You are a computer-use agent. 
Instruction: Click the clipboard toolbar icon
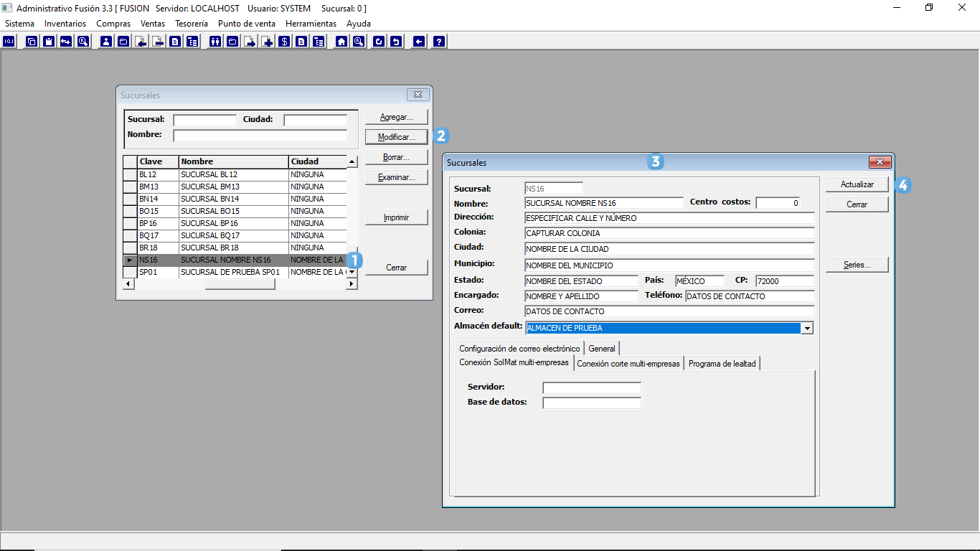pyautogui.click(x=49, y=42)
